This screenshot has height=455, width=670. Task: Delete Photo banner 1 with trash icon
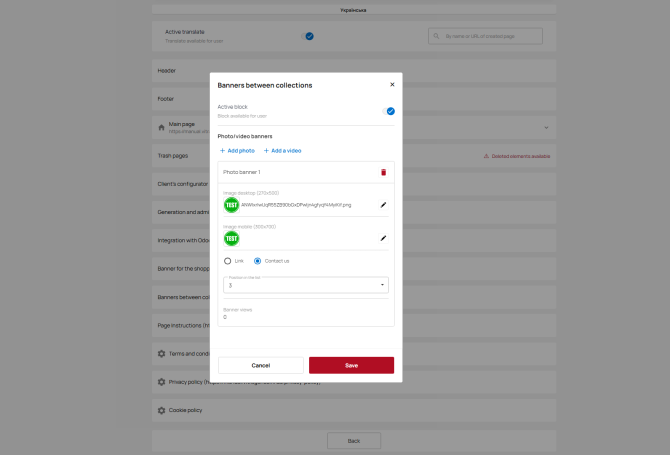point(383,172)
